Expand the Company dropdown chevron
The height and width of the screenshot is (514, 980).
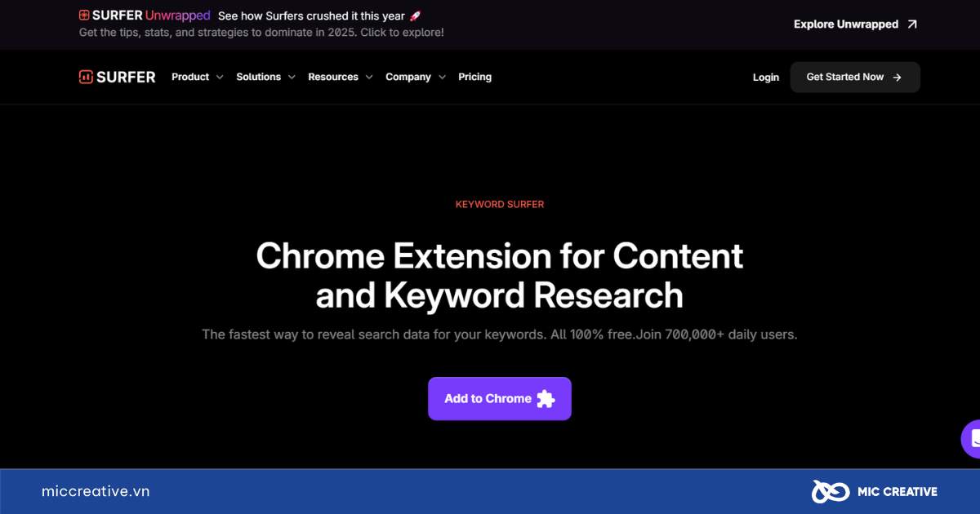coord(442,77)
